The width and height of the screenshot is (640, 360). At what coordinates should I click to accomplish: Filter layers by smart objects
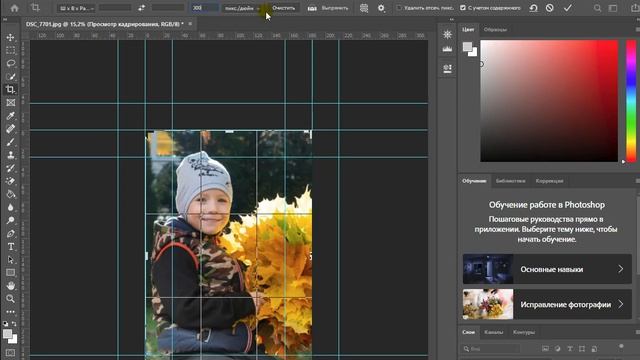pos(594,349)
